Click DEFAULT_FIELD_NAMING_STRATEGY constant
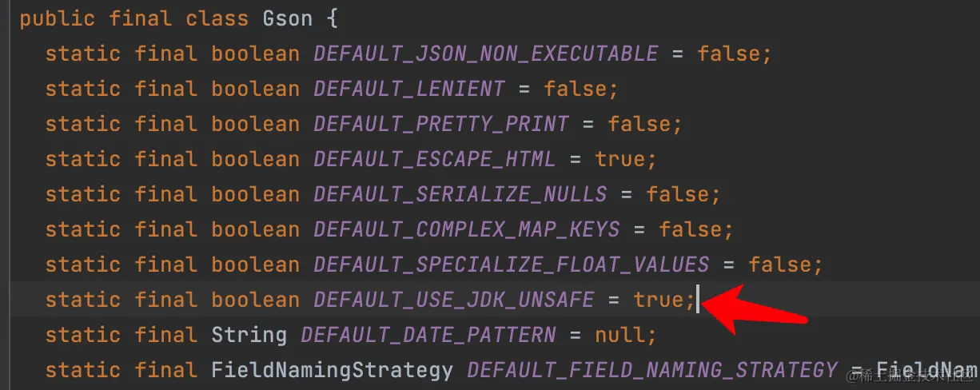The height and width of the screenshot is (390, 980). tap(652, 370)
